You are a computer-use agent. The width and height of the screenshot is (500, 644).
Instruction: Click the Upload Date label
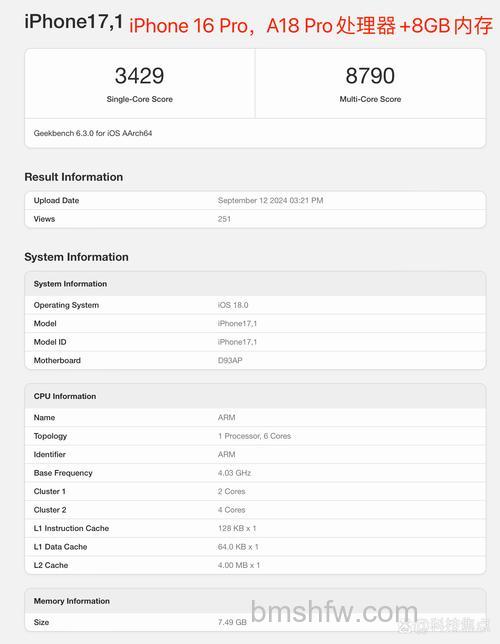tap(56, 200)
